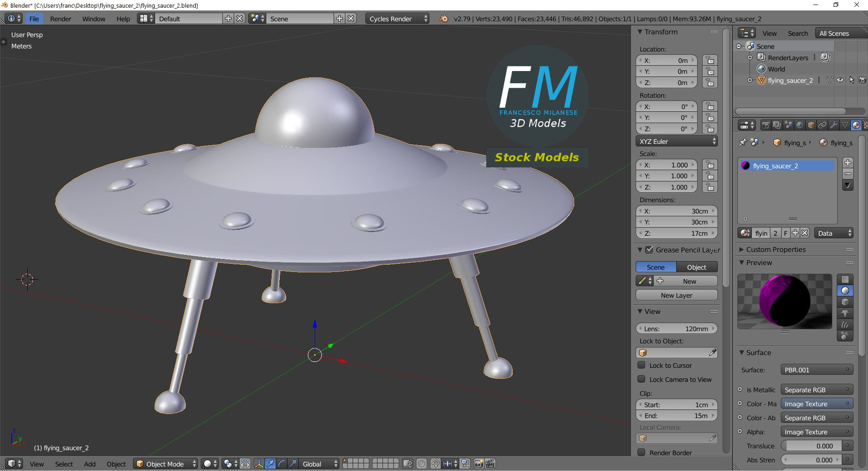Switch grease pencil source to Object
The image size is (868, 471).
(697, 267)
